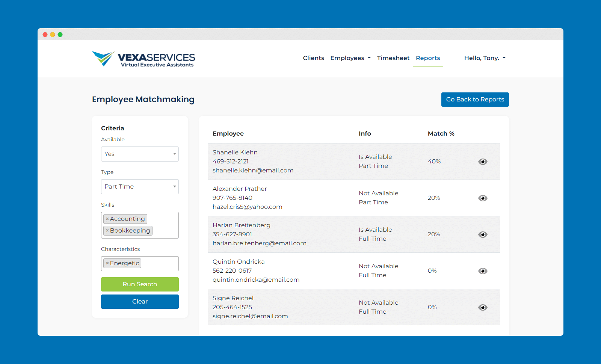The width and height of the screenshot is (601, 364).
Task: Click the name Signe Reichel
Action: coord(233,298)
